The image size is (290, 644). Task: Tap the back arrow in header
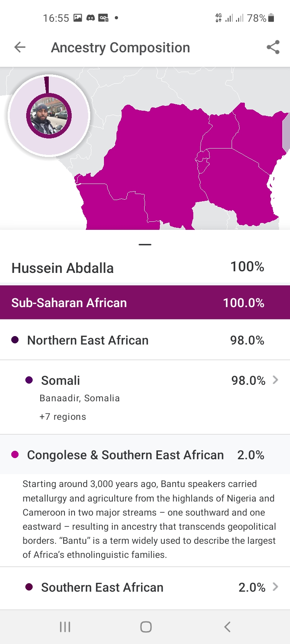(20, 47)
